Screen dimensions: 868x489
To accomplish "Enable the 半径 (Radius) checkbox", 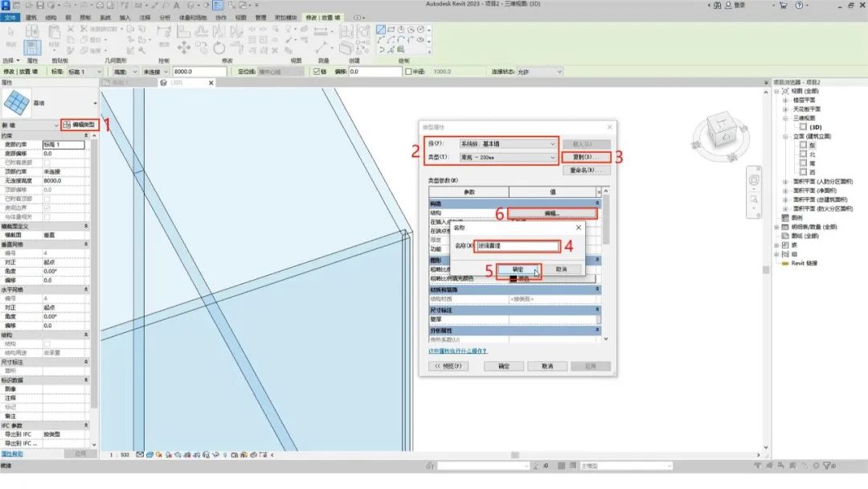I will click(407, 72).
